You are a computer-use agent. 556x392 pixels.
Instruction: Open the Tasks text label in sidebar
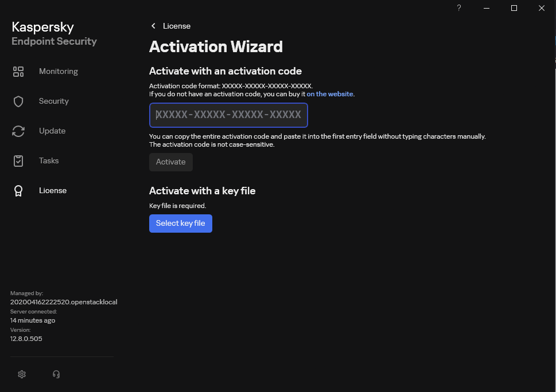tap(49, 161)
